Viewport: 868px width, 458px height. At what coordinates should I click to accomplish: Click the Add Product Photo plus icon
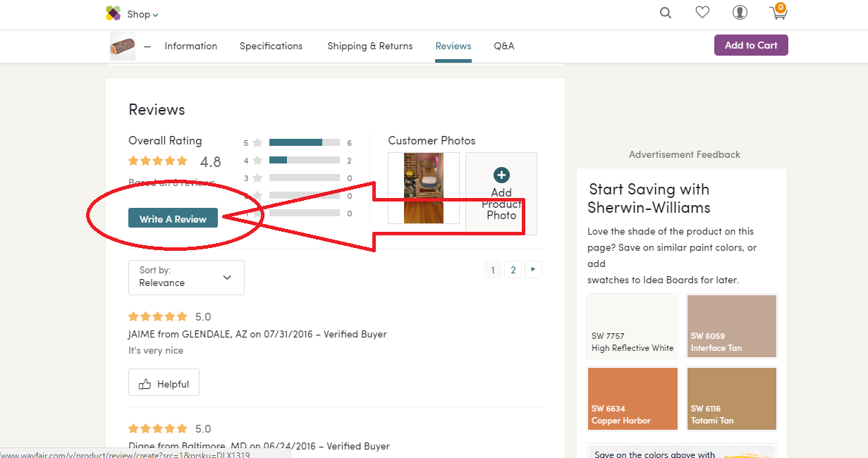[x=501, y=173]
